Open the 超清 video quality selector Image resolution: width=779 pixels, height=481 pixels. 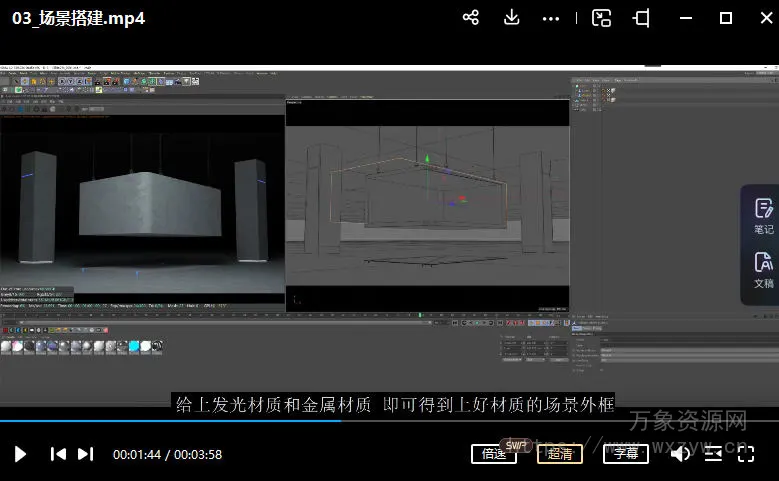(x=560, y=454)
